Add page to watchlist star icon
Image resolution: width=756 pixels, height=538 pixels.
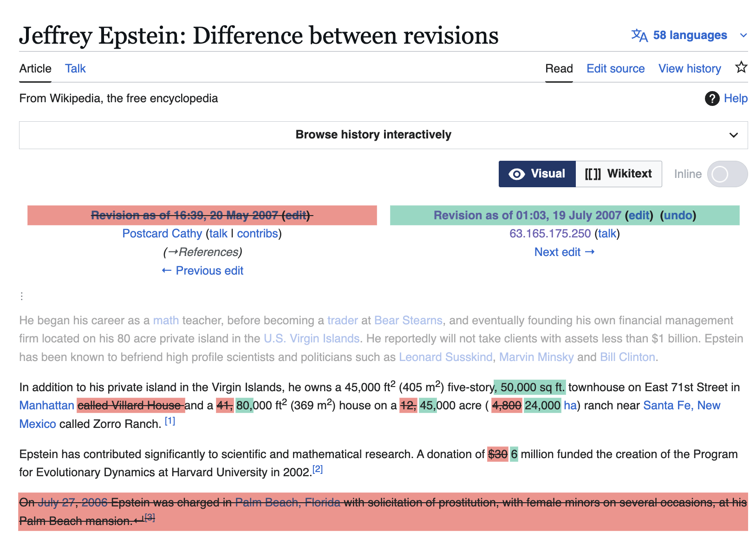coord(741,67)
